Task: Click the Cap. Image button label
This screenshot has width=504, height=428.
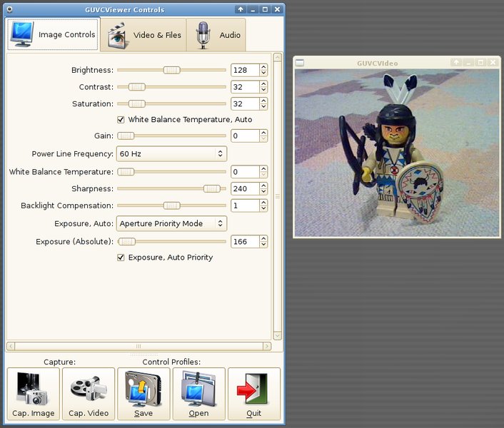Action: tap(33, 413)
